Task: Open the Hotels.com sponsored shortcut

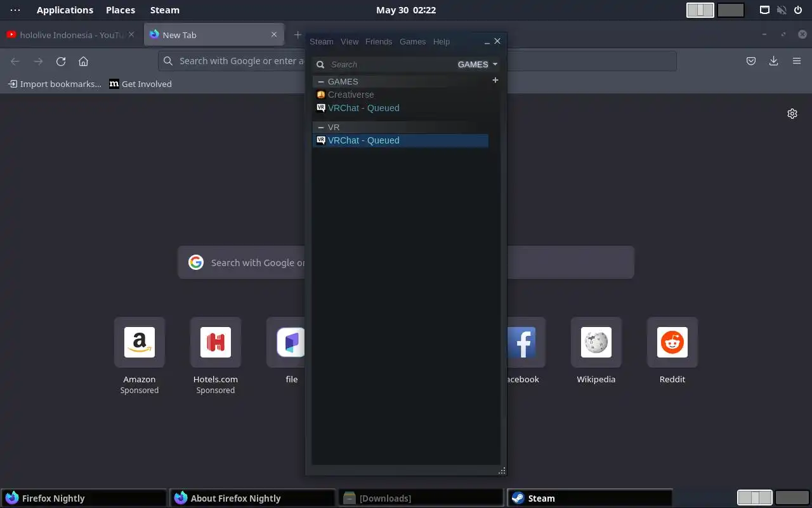Action: [x=216, y=342]
